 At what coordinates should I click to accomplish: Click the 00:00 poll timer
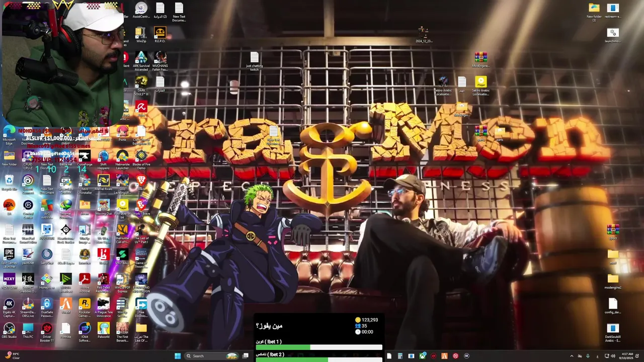coord(364,332)
